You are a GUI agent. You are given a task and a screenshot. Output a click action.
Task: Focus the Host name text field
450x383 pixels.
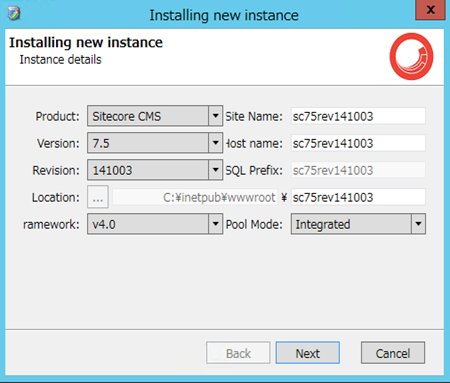358,143
